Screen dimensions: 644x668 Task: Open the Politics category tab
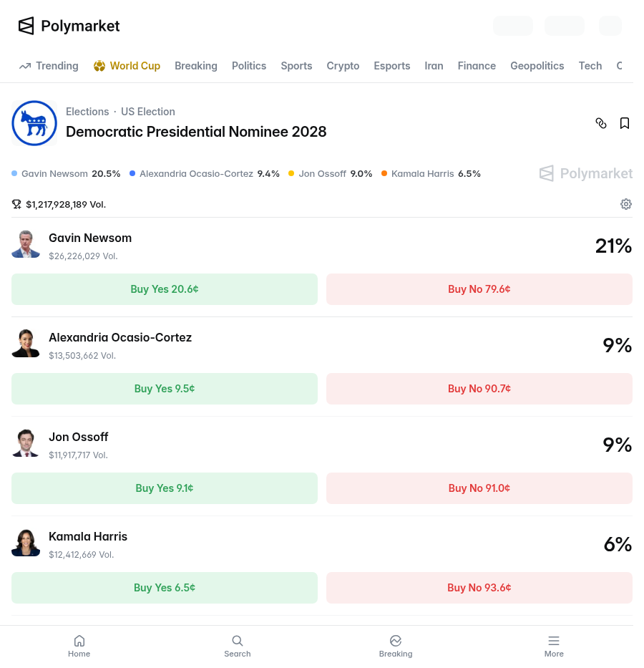click(x=249, y=66)
